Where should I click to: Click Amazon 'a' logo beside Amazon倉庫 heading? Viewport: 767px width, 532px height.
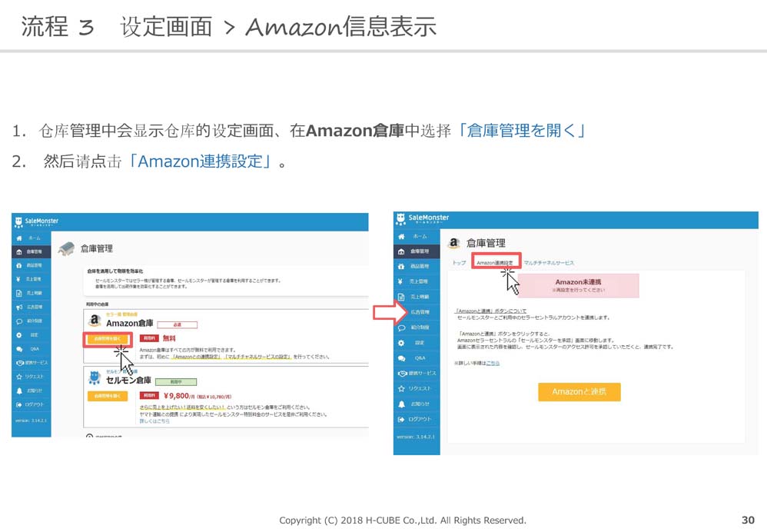[95, 321]
